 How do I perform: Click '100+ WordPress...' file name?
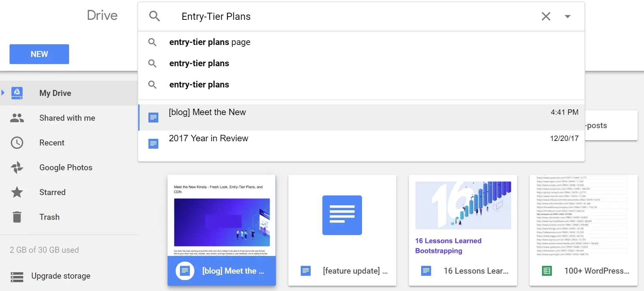[x=597, y=271]
